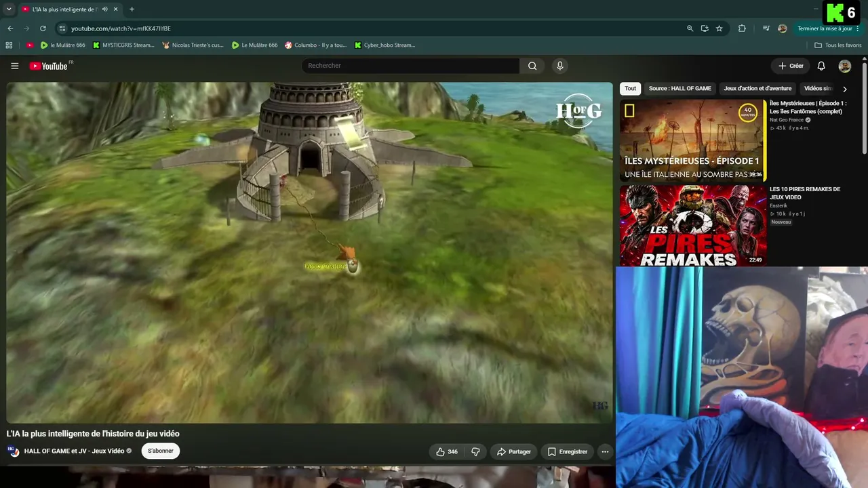
Task: Click the address bar URL
Action: point(121,28)
